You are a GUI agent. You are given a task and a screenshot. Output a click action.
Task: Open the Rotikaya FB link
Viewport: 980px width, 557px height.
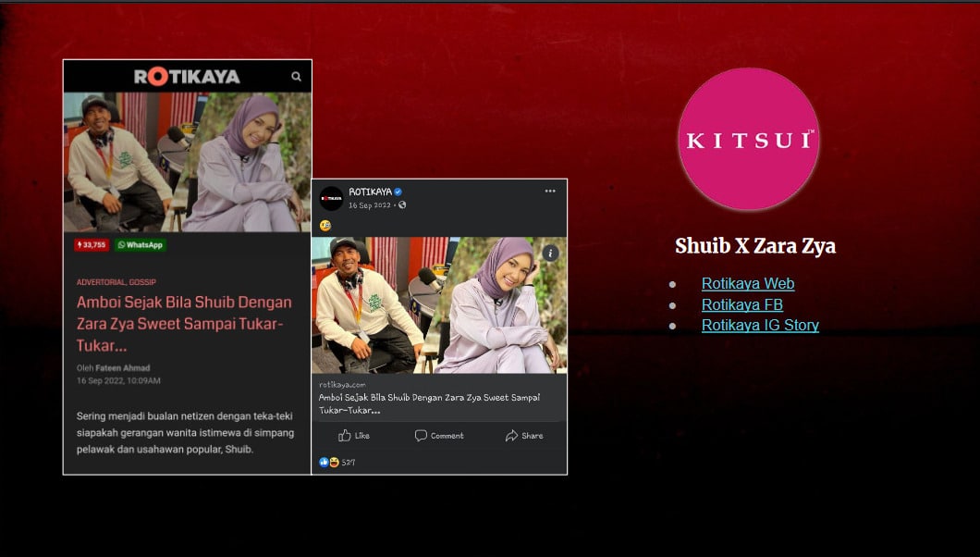click(x=741, y=304)
